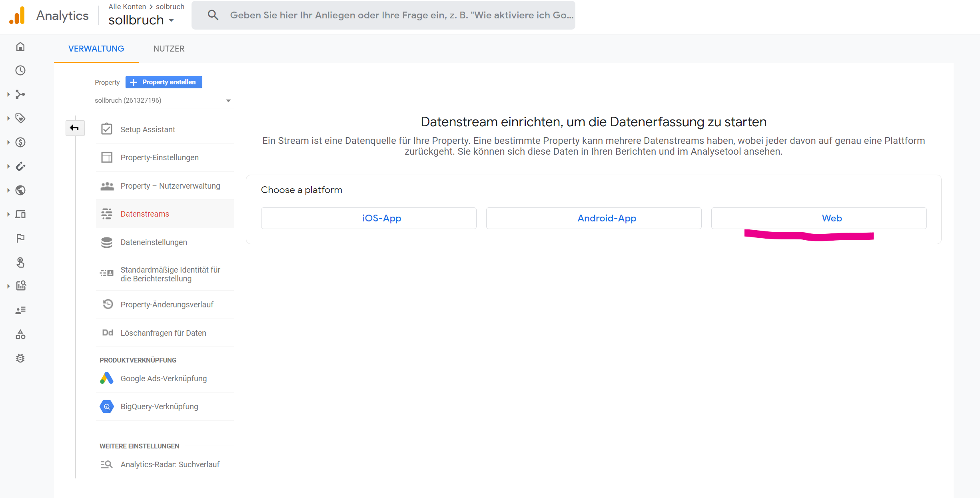Click the Property erstellen button

(164, 82)
